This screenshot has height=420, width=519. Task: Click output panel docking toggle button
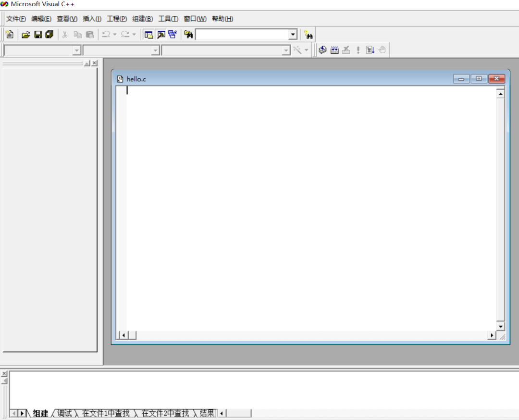click(x=4, y=381)
